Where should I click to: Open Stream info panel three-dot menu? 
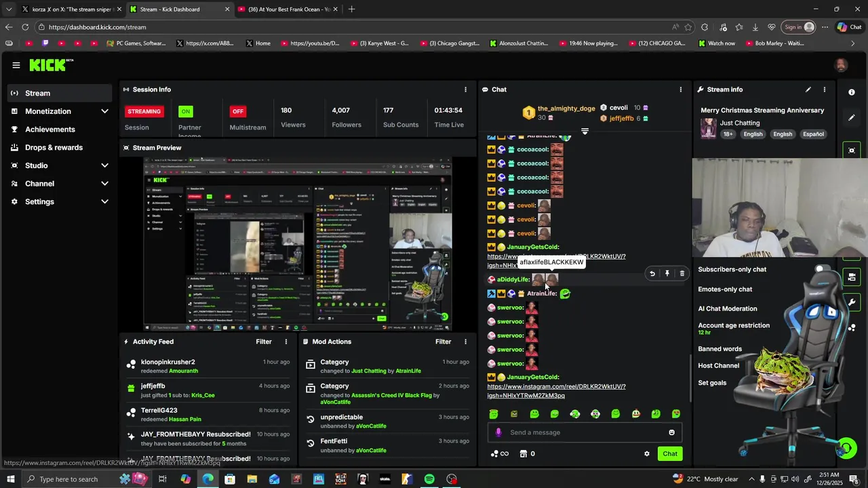point(825,89)
